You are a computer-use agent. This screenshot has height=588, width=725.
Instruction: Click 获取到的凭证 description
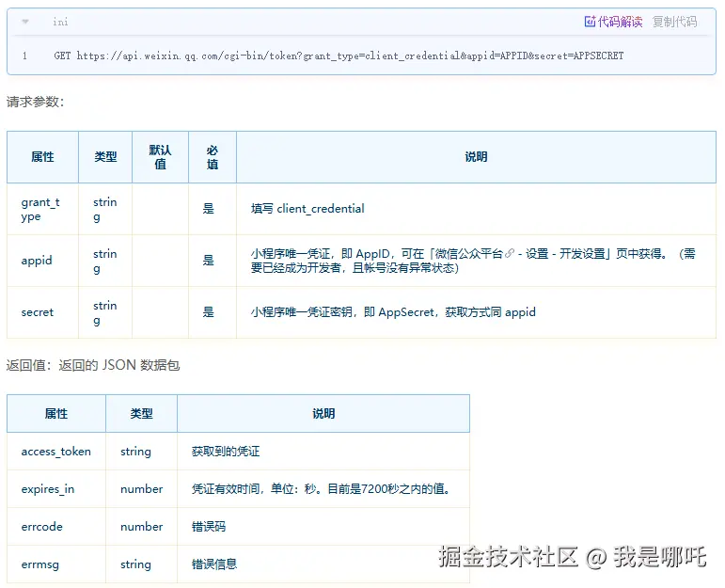point(226,452)
